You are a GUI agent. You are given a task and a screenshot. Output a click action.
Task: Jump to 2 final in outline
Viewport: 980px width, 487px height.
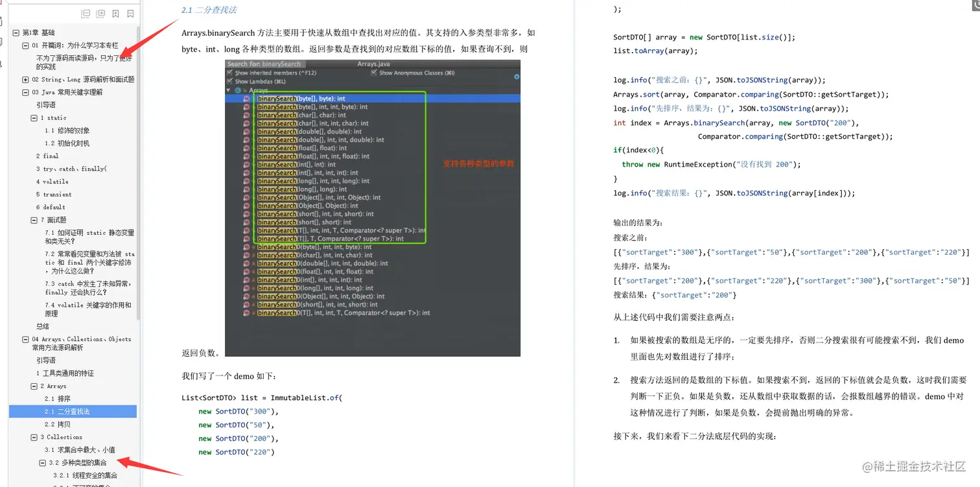click(x=47, y=156)
